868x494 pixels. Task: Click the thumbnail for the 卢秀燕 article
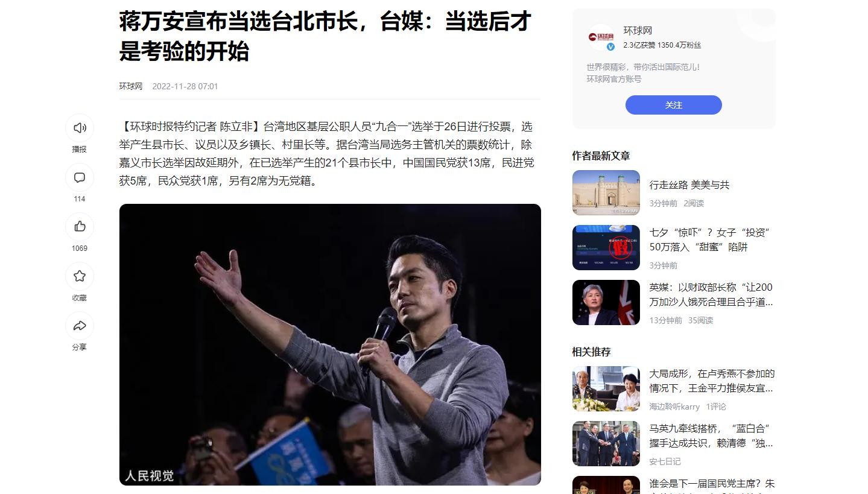pyautogui.click(x=606, y=389)
